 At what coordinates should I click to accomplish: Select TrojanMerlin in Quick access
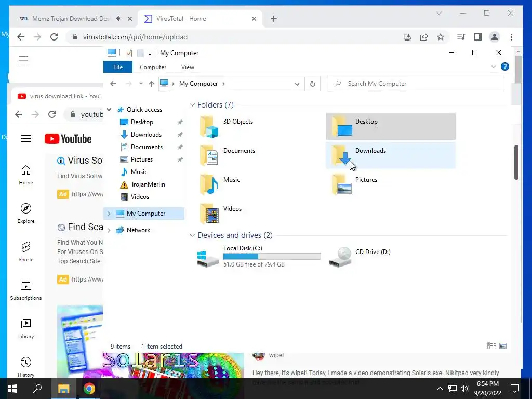148,184
